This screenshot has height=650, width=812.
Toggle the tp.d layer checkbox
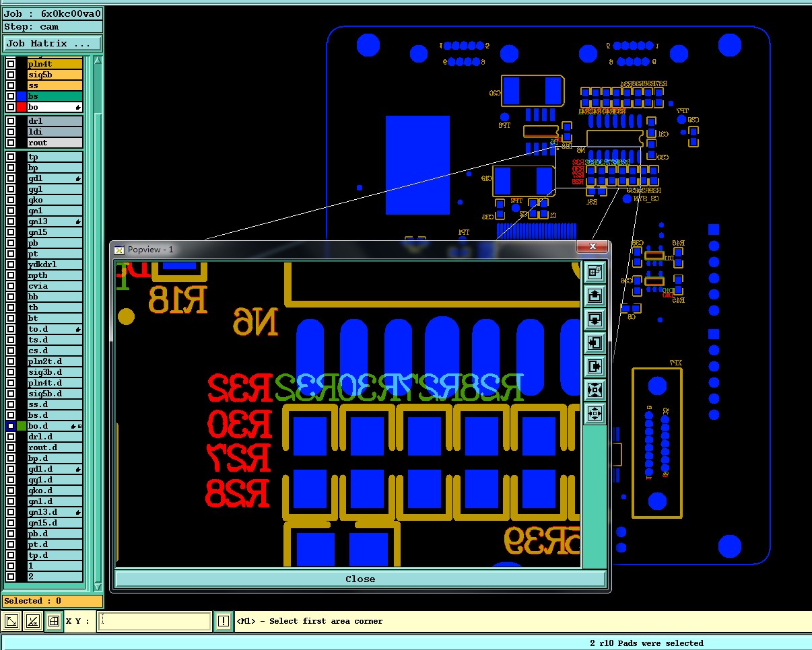(x=11, y=555)
